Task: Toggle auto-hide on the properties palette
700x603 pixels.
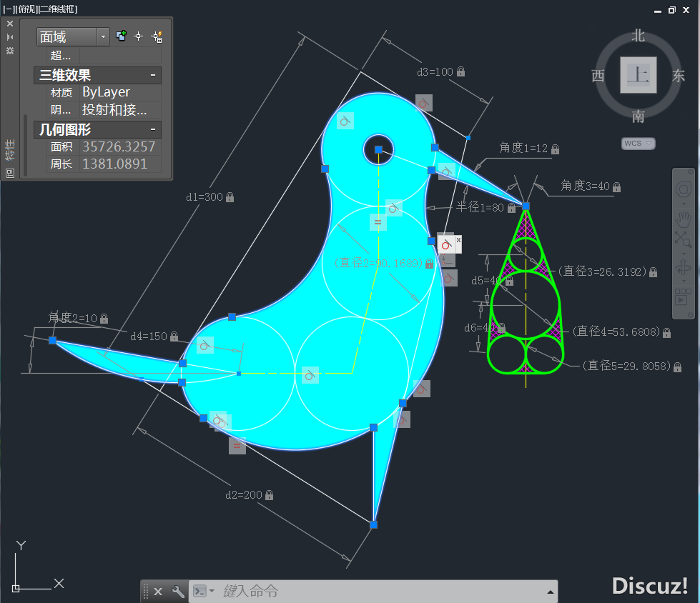Action: click(10, 37)
